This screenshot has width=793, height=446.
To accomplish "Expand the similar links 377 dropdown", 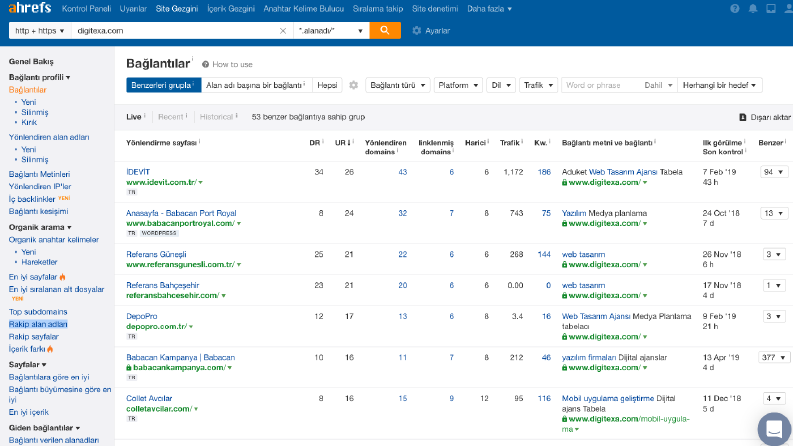I will pyautogui.click(x=774, y=358).
